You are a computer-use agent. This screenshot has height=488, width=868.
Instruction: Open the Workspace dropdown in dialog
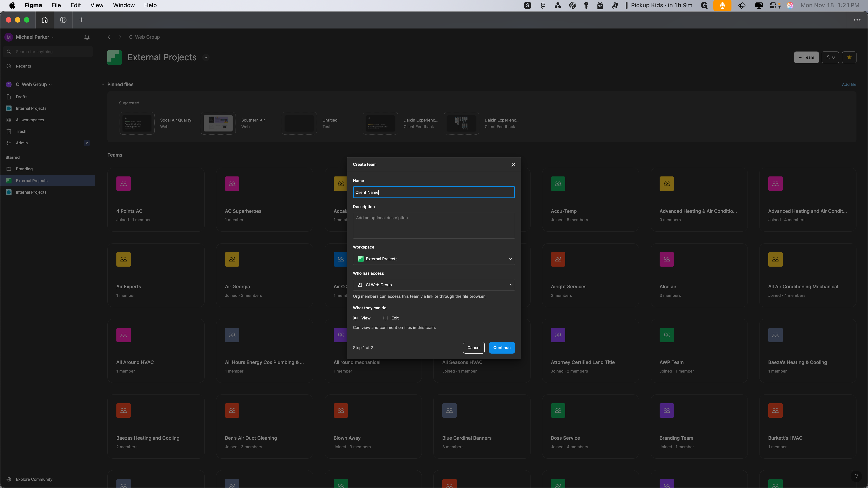(x=434, y=259)
